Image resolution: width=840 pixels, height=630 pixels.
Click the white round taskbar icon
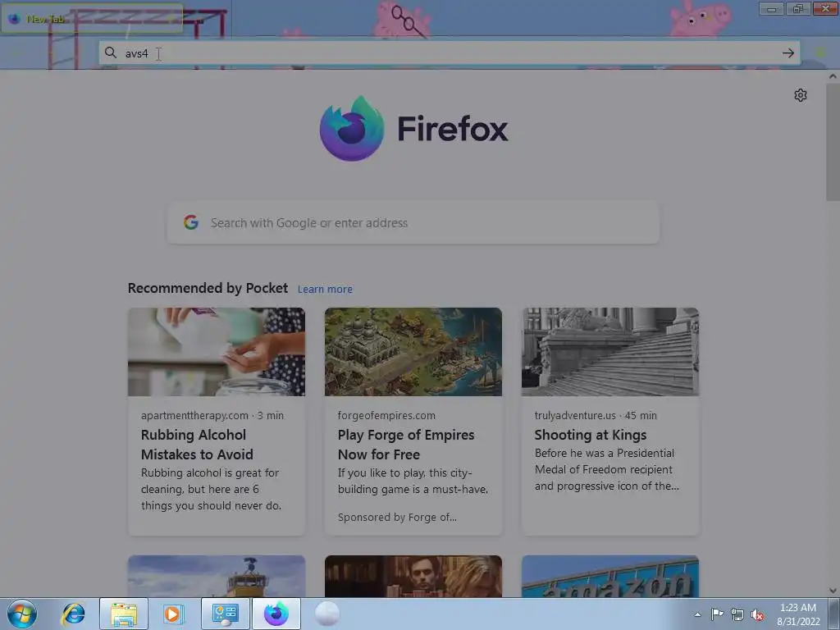point(326,614)
